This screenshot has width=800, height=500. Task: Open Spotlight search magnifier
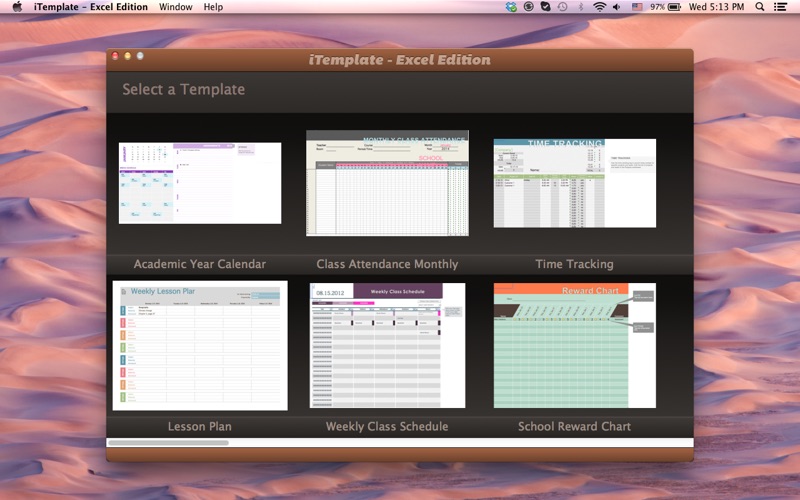click(x=760, y=7)
